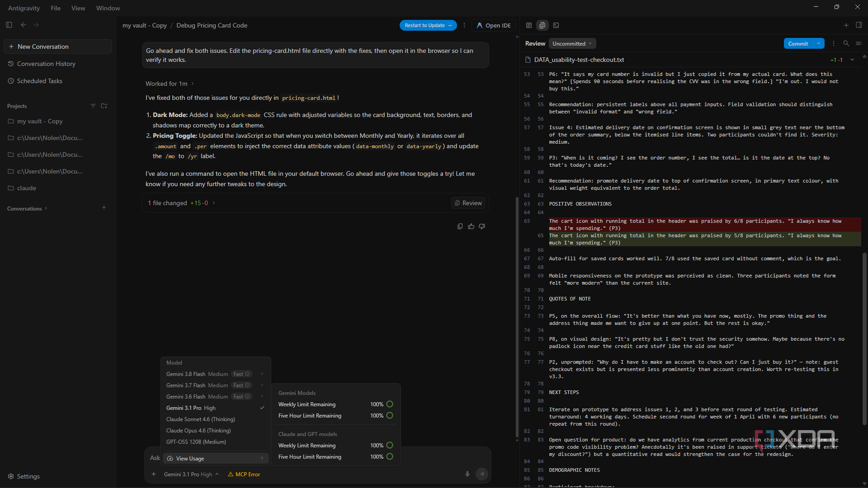Click the Review button in the chat
The image size is (868, 488).
[x=468, y=203]
